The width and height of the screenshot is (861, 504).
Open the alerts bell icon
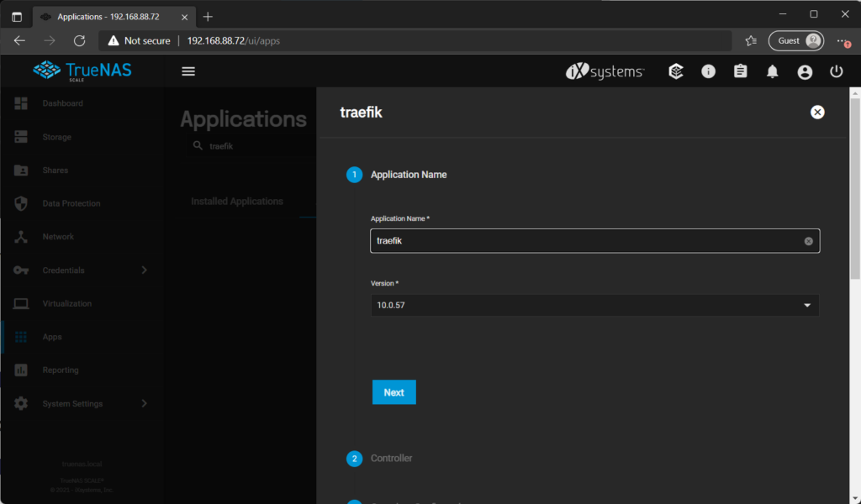773,71
